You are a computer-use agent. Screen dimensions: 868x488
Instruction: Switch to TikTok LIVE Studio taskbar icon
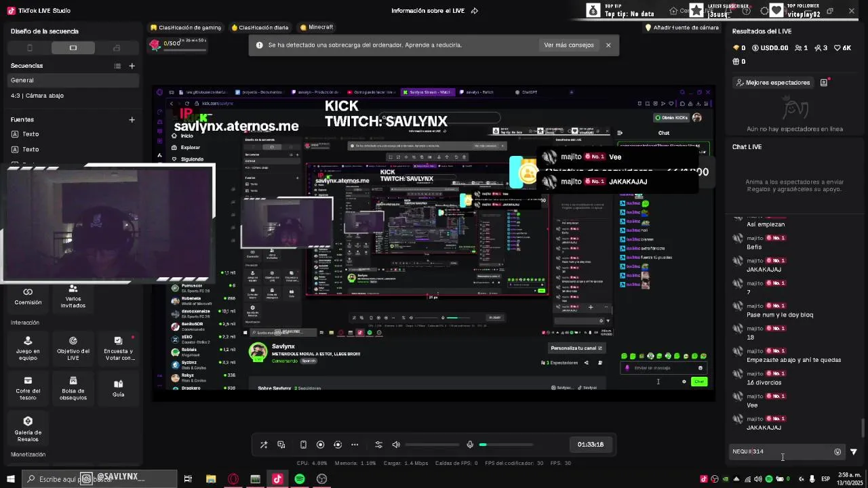point(277,479)
